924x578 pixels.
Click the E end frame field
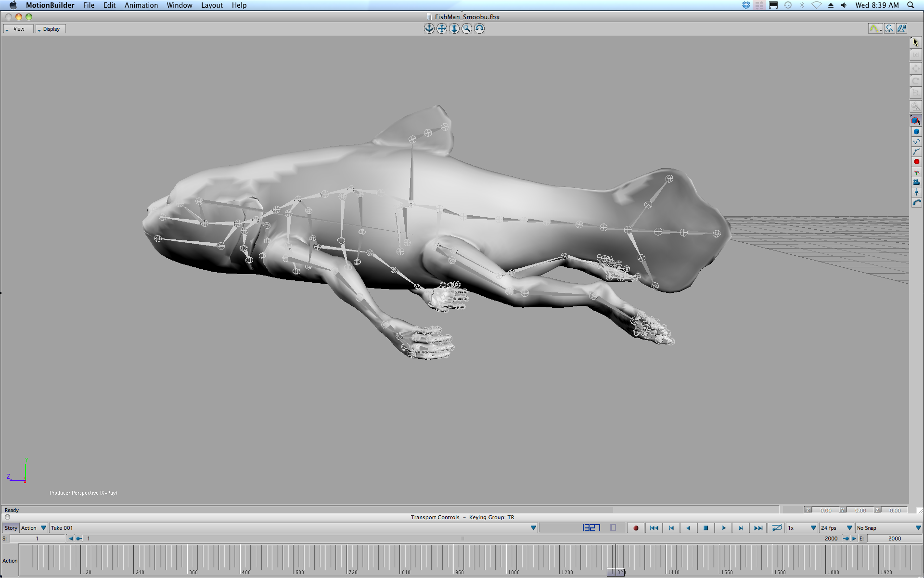pyautogui.click(x=894, y=539)
